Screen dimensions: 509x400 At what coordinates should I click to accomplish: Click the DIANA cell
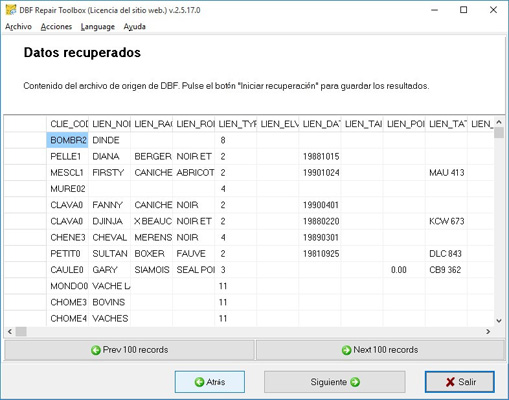[110, 156]
